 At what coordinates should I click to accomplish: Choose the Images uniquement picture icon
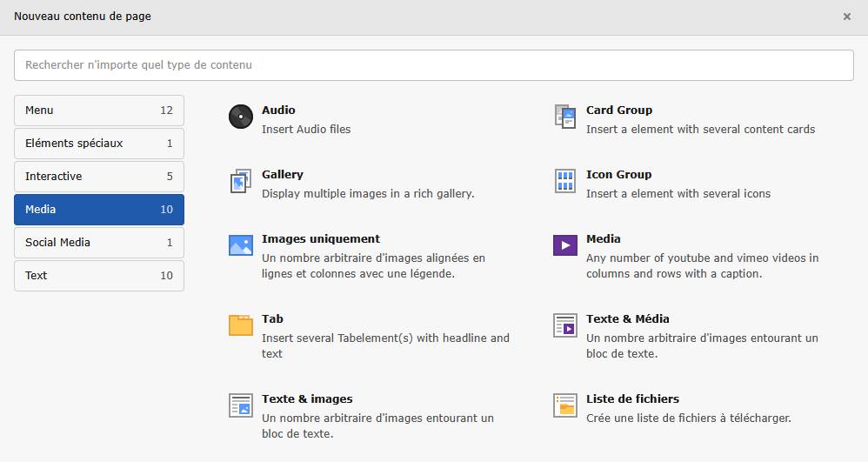(x=241, y=245)
